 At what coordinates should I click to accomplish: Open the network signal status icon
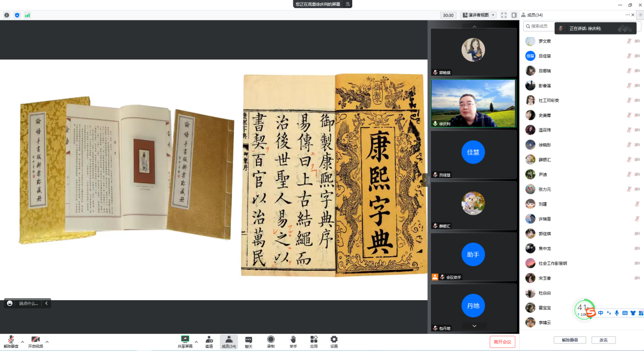click(x=27, y=15)
